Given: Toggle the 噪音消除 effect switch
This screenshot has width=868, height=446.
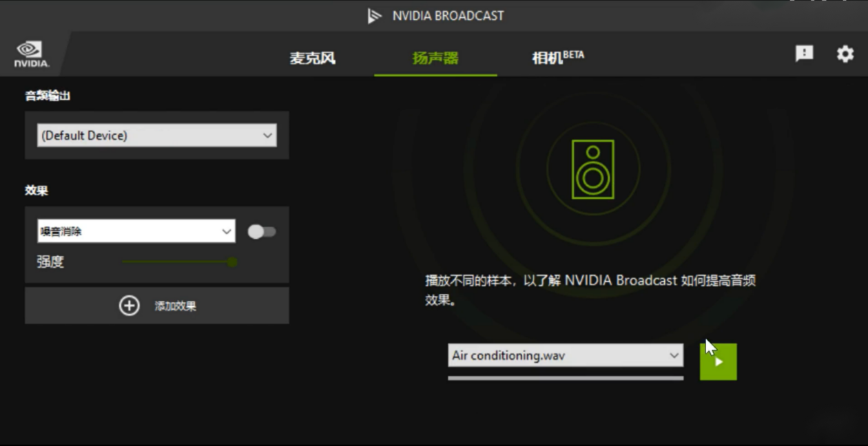Looking at the screenshot, I should pyautogui.click(x=262, y=232).
